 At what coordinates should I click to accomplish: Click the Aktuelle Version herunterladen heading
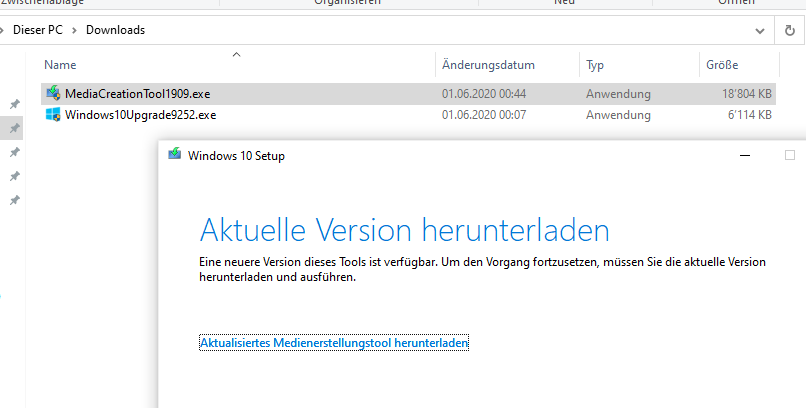click(404, 230)
